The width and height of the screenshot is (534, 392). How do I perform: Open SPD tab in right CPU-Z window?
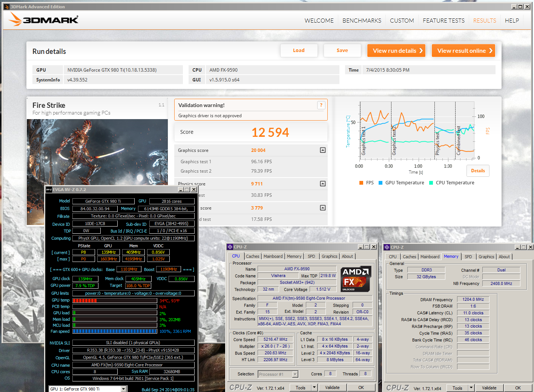click(x=468, y=257)
